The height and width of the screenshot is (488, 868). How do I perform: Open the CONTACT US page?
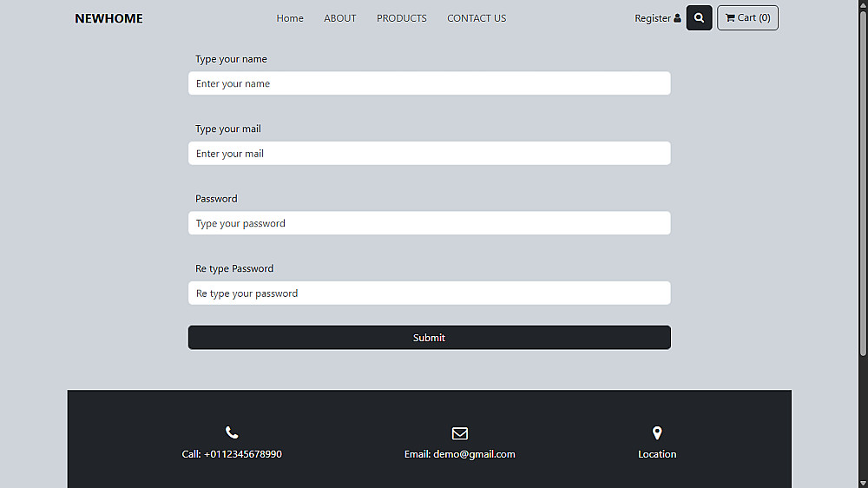(477, 18)
